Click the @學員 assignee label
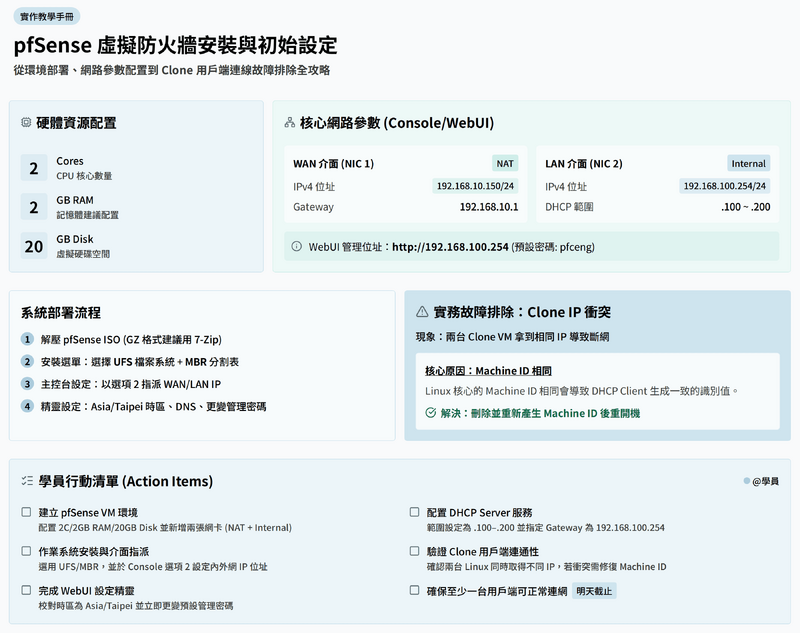The width and height of the screenshot is (800, 633). coord(765,481)
